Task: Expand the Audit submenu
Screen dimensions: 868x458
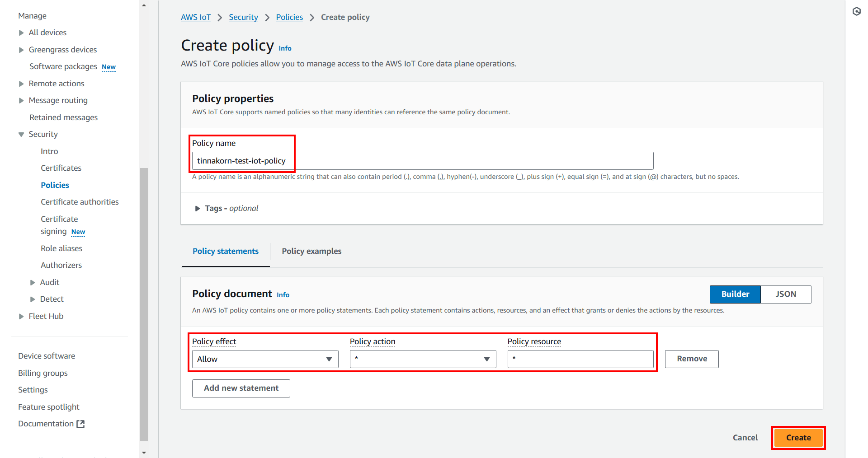Action: (x=33, y=282)
